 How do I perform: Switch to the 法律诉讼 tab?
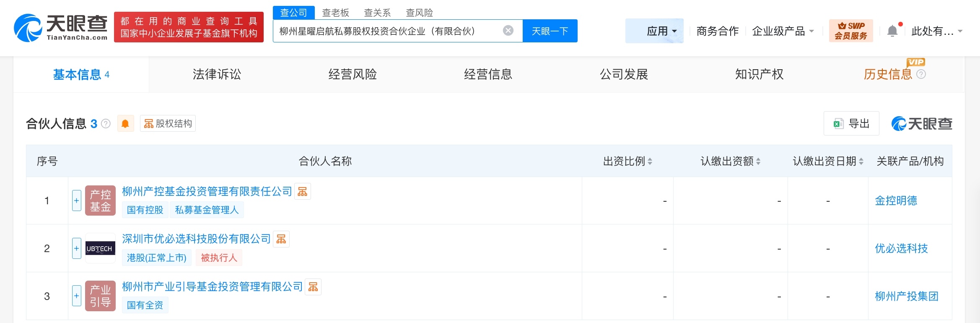tap(217, 74)
